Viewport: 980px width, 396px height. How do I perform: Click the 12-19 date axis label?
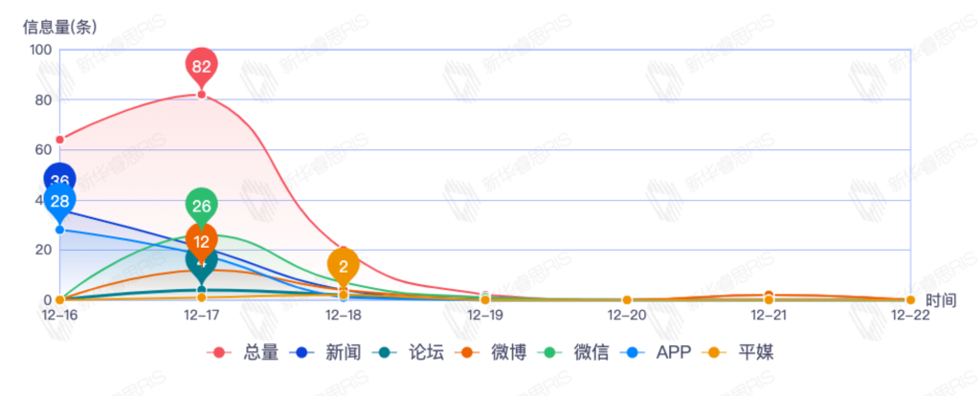(484, 315)
